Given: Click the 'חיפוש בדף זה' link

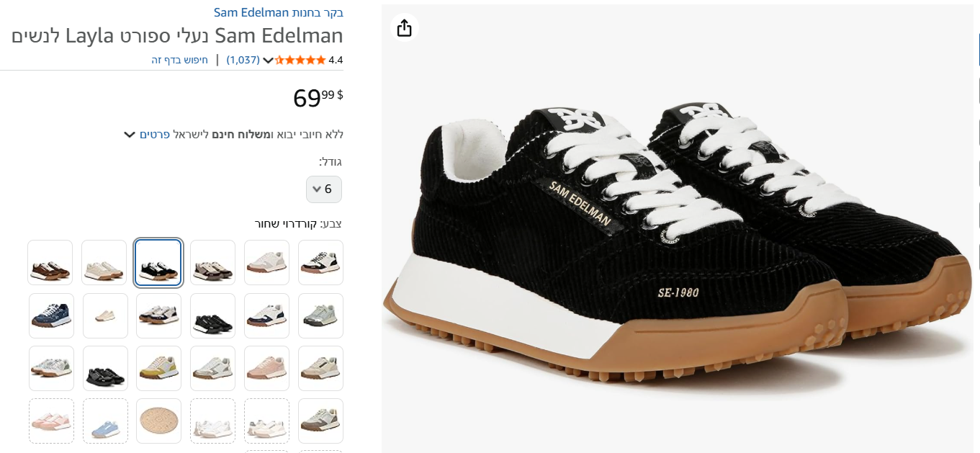Looking at the screenshot, I should 179,60.
